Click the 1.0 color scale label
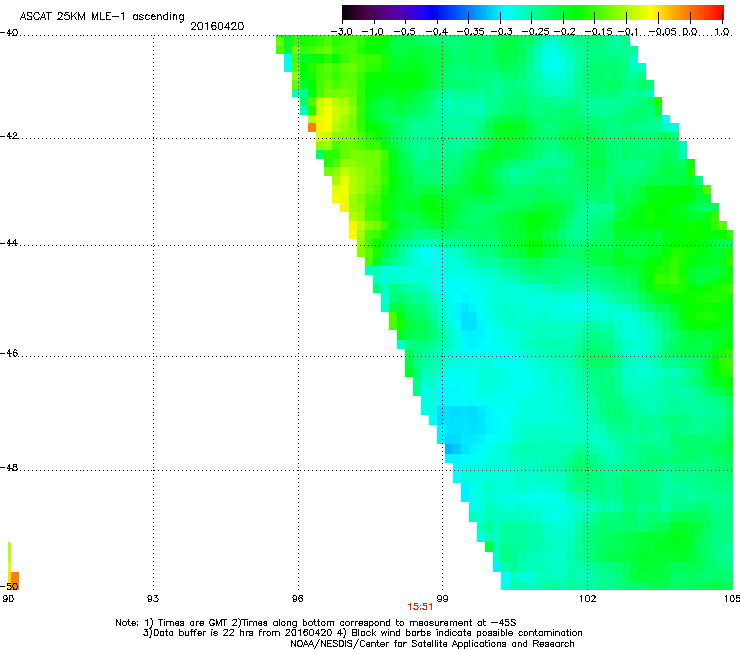 (x=722, y=32)
